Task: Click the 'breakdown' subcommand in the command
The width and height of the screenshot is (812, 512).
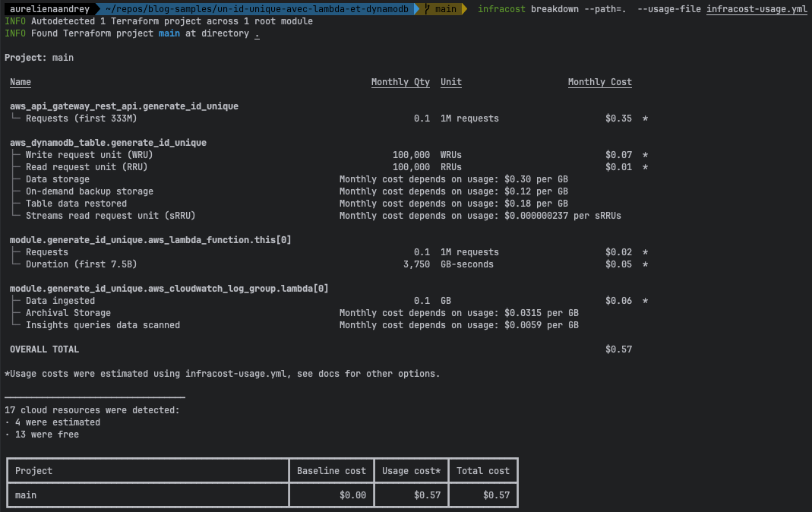Action: pyautogui.click(x=554, y=9)
